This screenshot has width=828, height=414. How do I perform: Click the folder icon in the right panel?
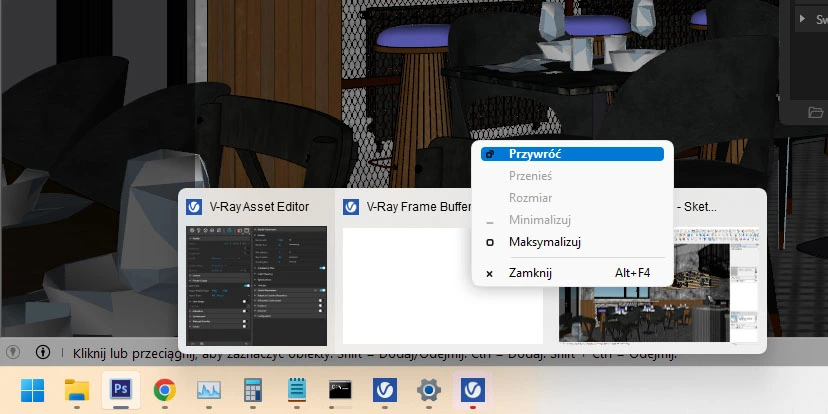pyautogui.click(x=816, y=112)
